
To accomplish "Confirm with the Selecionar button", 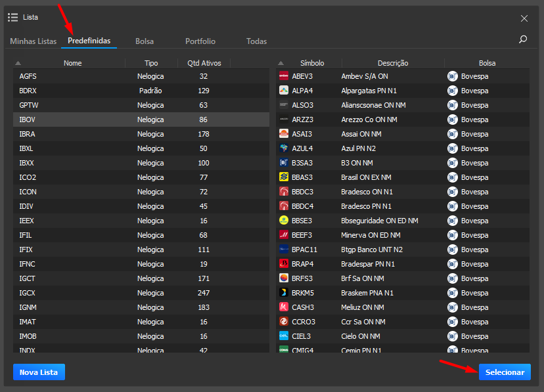I will (505, 372).
